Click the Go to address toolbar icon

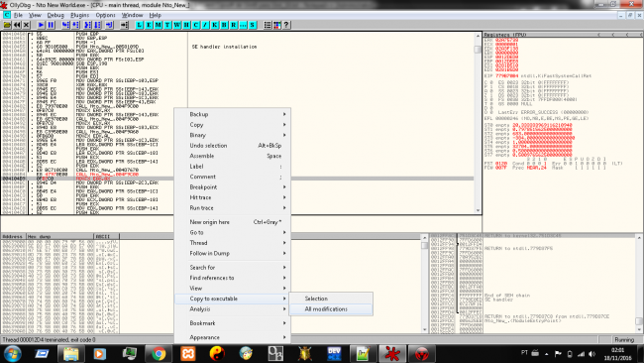point(124,25)
